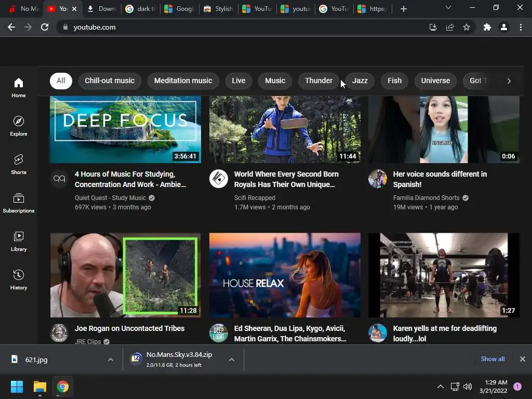The height and width of the screenshot is (399, 532).
Task: Open World Where Every Second Born Royals title
Action: pyautogui.click(x=286, y=179)
